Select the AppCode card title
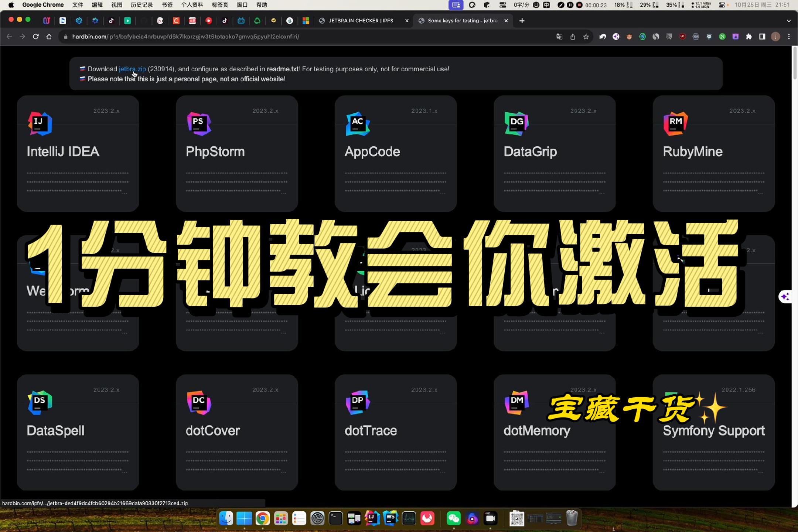This screenshot has height=532, width=798. click(x=372, y=152)
